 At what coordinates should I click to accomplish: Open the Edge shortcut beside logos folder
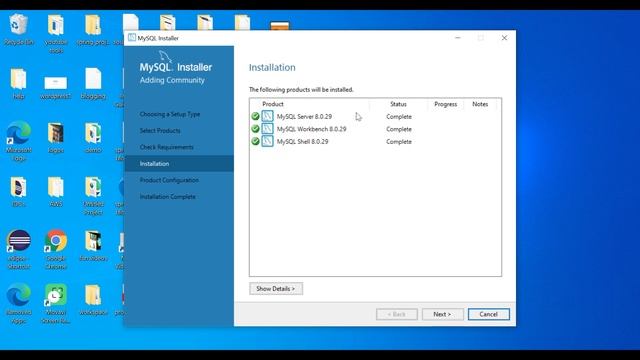19,141
